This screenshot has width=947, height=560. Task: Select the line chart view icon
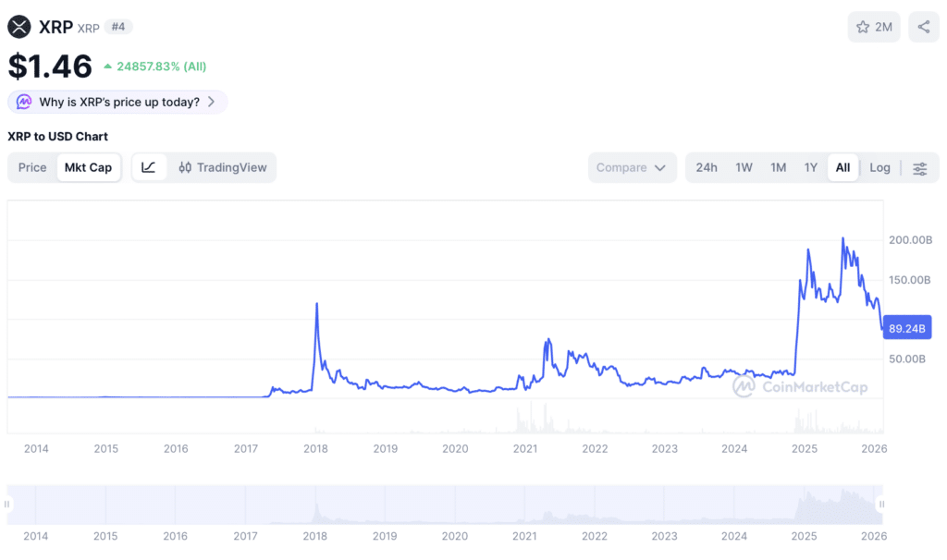pyautogui.click(x=149, y=167)
